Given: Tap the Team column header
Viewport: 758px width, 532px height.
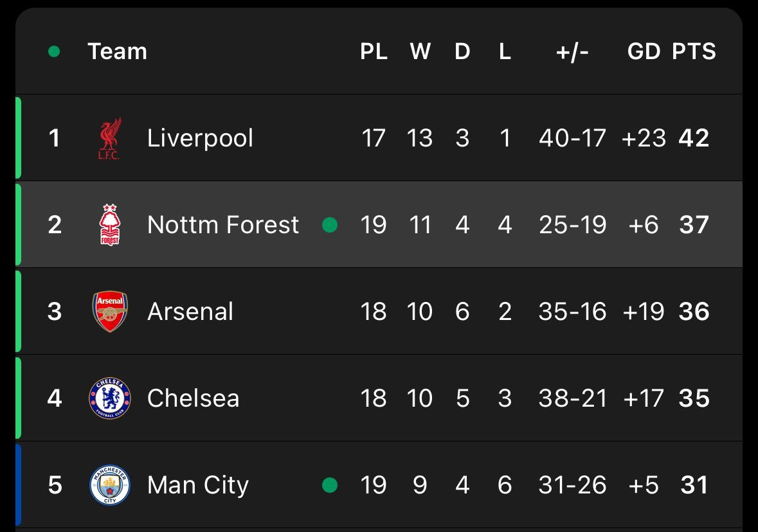Looking at the screenshot, I should (x=117, y=51).
